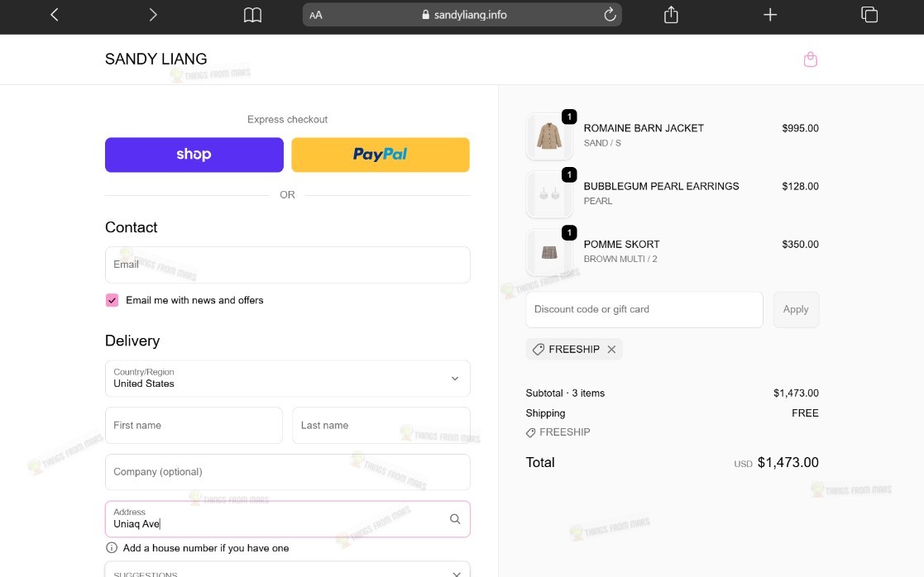Click the BROWN MULTI / 2 variant text
This screenshot has width=924, height=577.
click(620, 259)
